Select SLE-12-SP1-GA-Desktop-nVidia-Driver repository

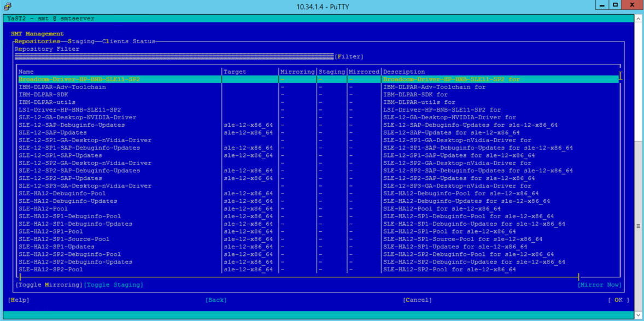click(85, 140)
